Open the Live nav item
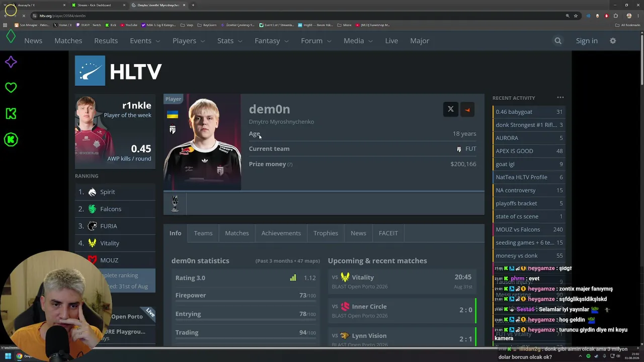The width and height of the screenshot is (644, 362). pyautogui.click(x=391, y=41)
